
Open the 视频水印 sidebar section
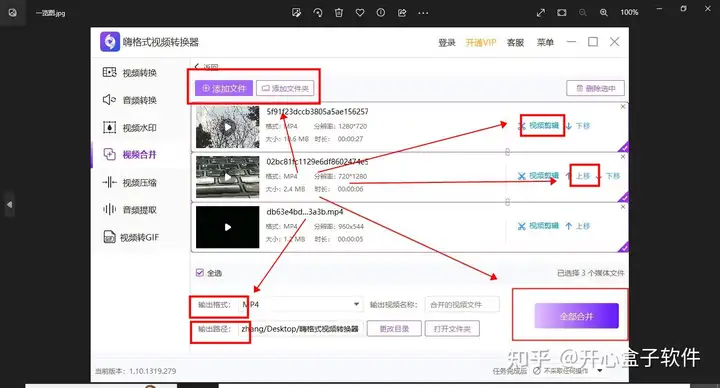pos(129,128)
